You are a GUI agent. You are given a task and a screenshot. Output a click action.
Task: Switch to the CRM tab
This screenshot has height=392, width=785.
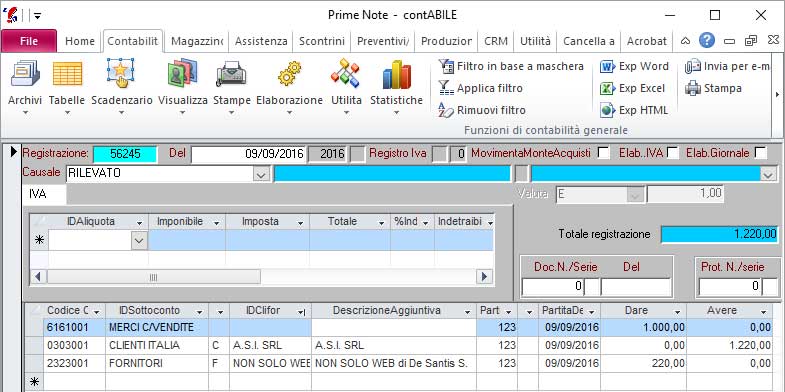(496, 41)
